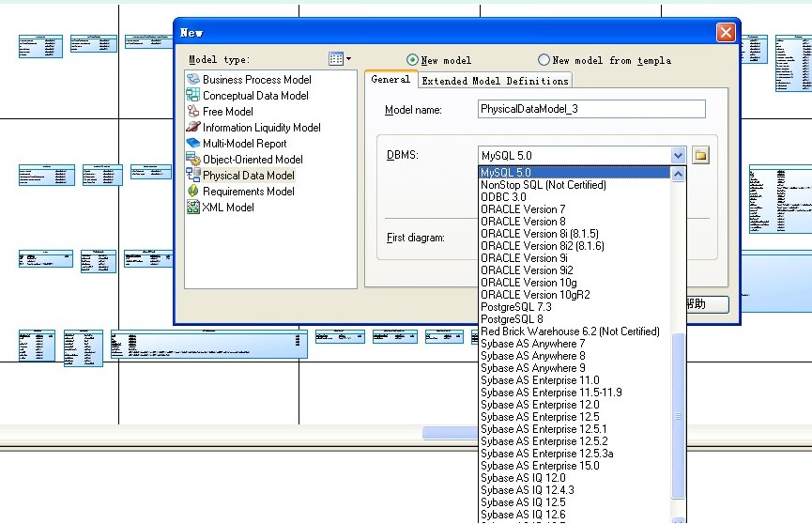The image size is (812, 524).
Task: Pick Sybase AS IQ 12.4.3
Action: coord(575,489)
